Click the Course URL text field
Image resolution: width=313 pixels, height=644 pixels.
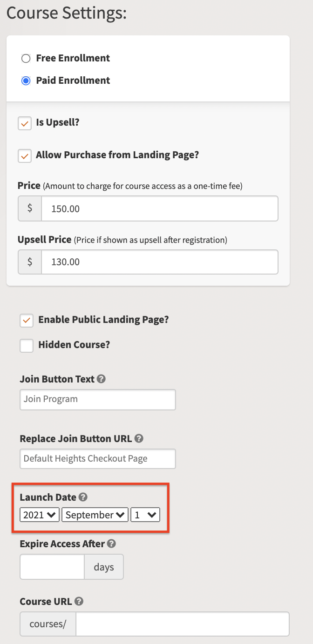[183, 624]
